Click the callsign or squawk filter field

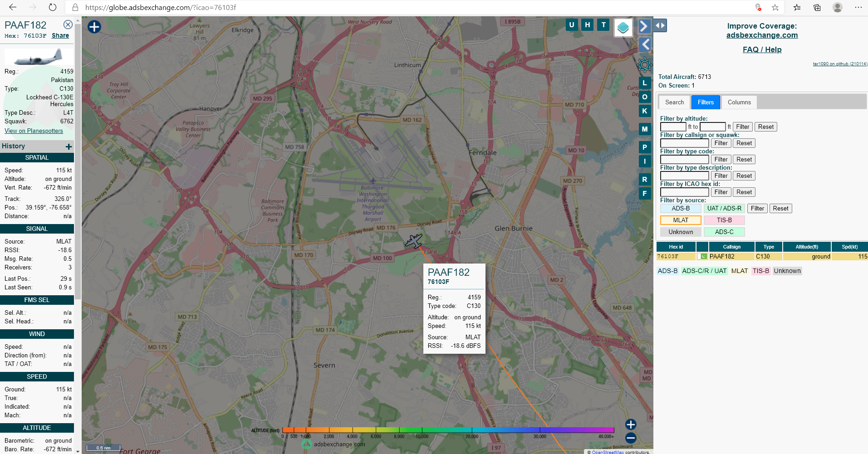[x=684, y=143]
